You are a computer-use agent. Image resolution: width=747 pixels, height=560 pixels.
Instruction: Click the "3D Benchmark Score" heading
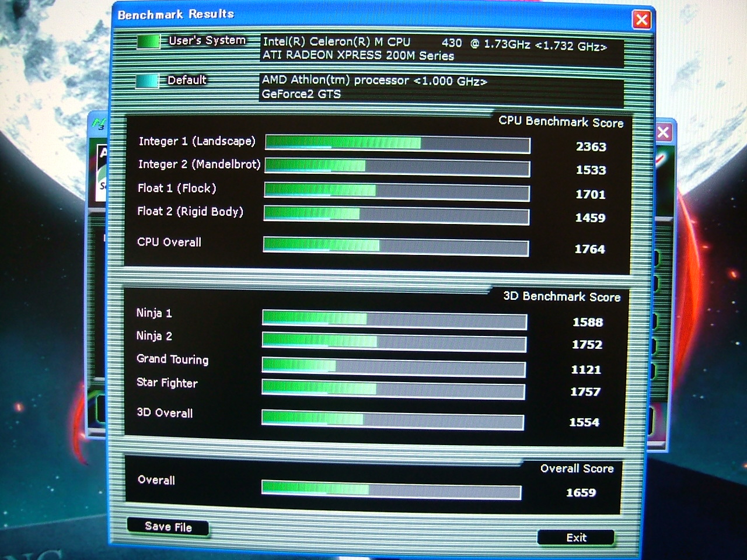point(562,296)
